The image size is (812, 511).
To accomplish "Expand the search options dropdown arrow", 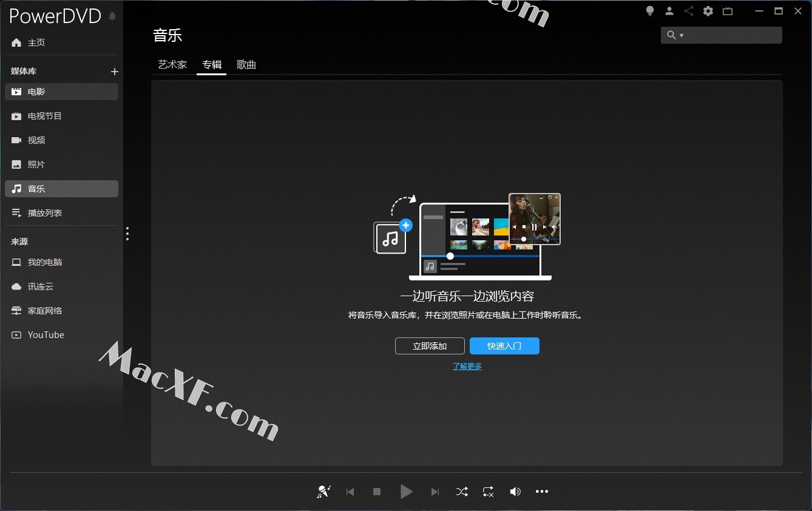I will (682, 36).
